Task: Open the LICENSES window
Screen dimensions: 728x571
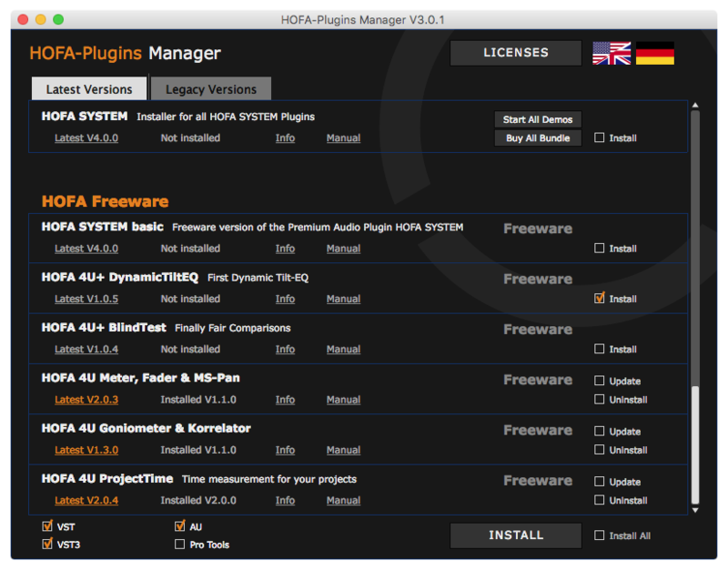Action: (x=515, y=53)
